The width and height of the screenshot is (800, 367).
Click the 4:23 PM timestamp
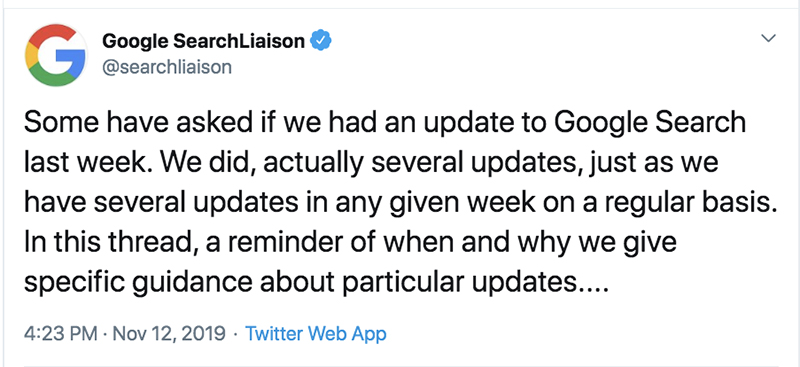61,334
